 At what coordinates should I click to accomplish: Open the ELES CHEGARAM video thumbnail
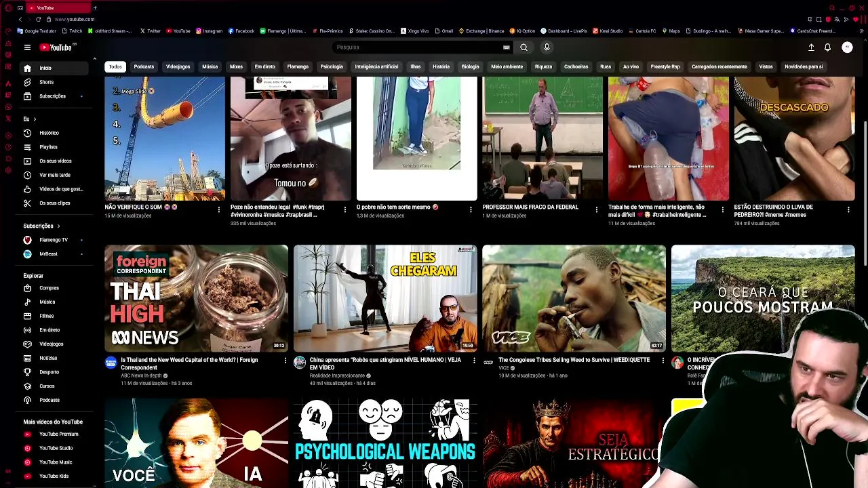pyautogui.click(x=385, y=298)
